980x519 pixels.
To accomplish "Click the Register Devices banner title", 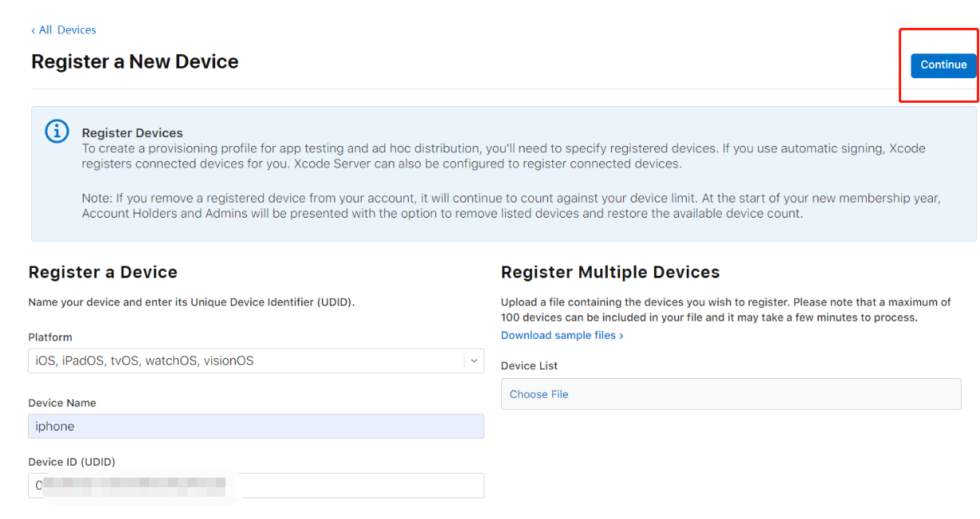I will [x=132, y=133].
